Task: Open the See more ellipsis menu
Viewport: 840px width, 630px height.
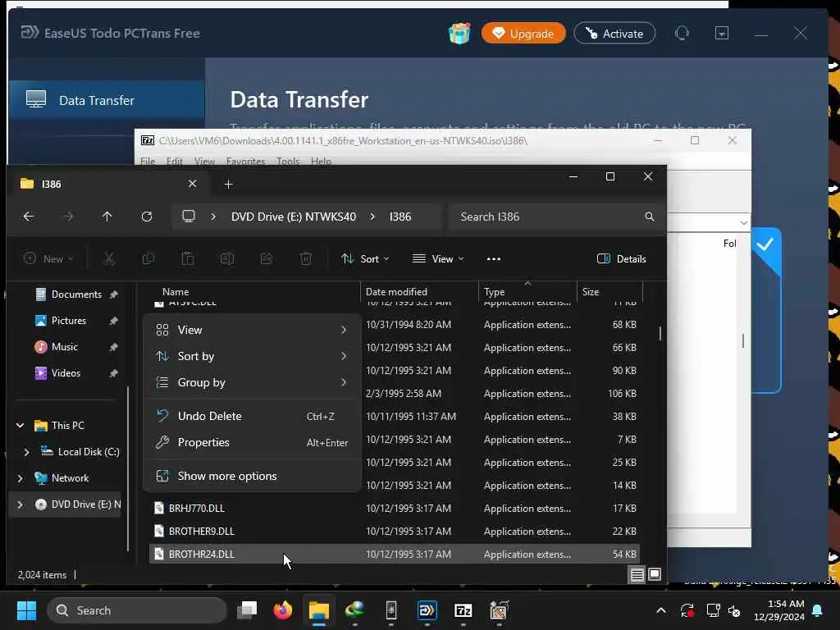Action: [493, 258]
